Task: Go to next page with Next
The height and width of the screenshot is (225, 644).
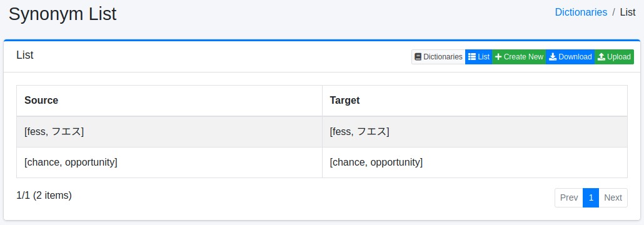Action: 613,198
